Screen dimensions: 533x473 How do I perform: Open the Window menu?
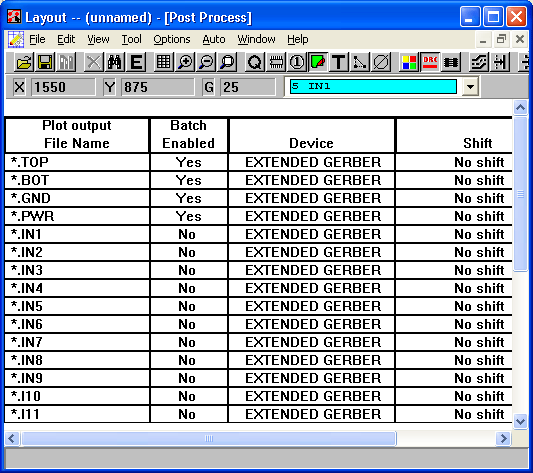(x=256, y=39)
